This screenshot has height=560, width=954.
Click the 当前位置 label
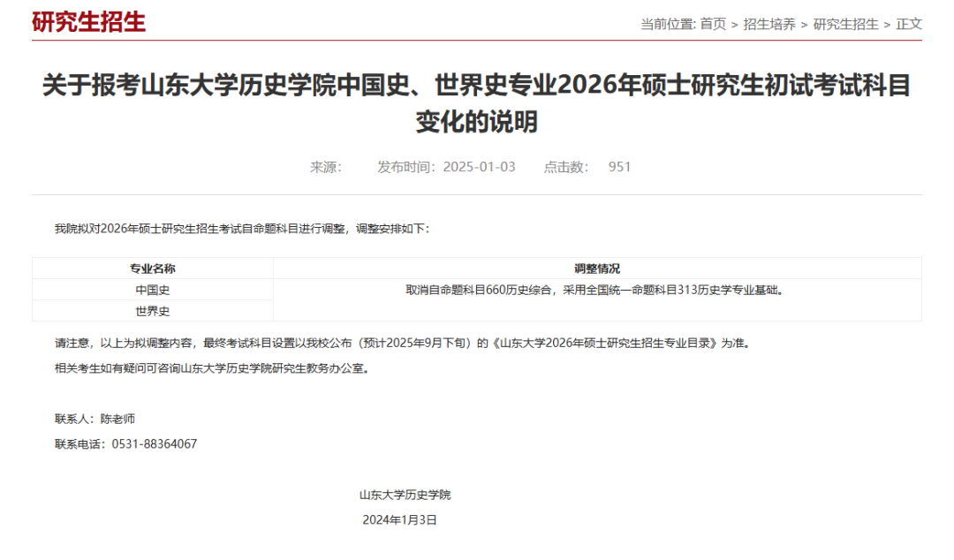pyautogui.click(x=668, y=25)
